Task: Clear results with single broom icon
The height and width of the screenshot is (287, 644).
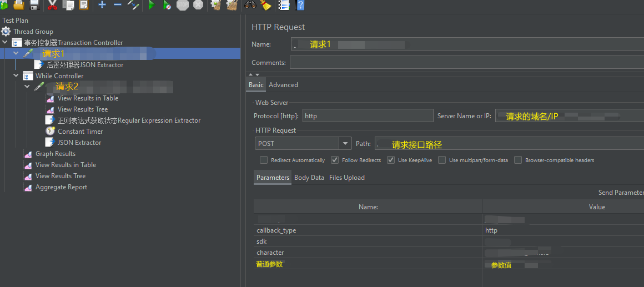Action: pos(215,4)
